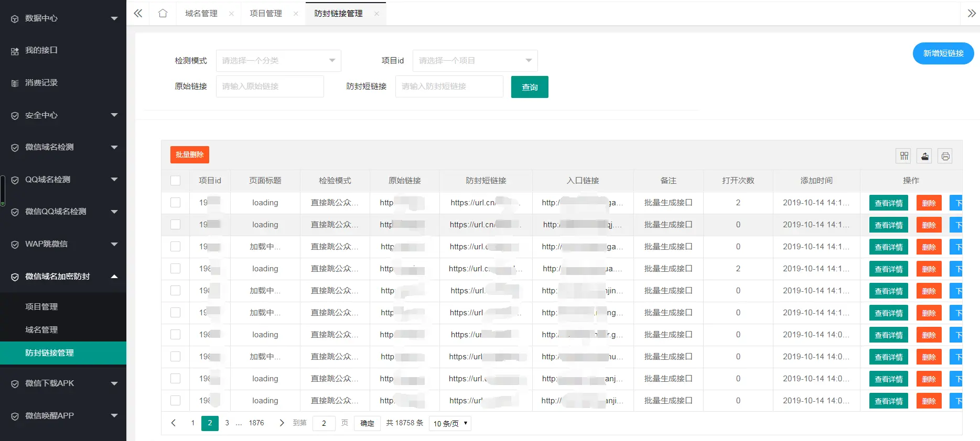Switch to the 项目管理 tab
Image resolution: width=980 pixels, height=441 pixels.
coord(266,14)
